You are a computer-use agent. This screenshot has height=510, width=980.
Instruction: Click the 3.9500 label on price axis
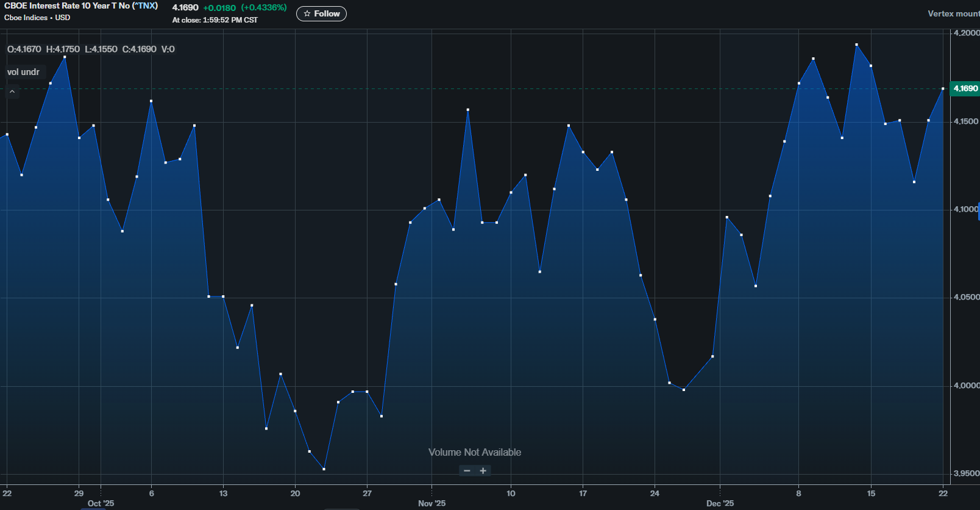tap(966, 473)
